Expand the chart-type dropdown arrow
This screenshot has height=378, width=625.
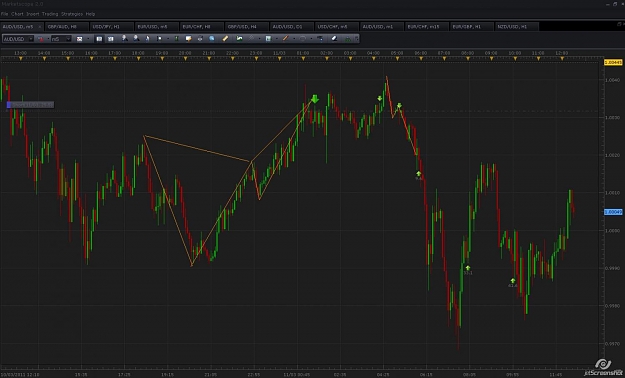point(48,39)
